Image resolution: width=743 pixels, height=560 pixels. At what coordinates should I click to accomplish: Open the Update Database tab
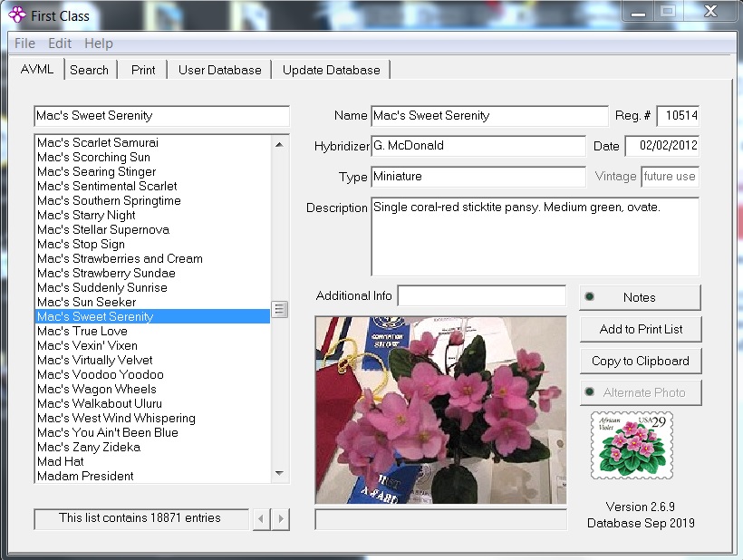point(332,70)
